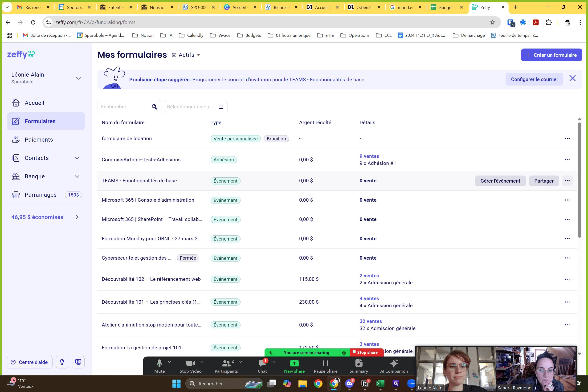Switch to the Biennale browser tab
This screenshot has height=392, width=588.
pyautogui.click(x=281, y=7)
